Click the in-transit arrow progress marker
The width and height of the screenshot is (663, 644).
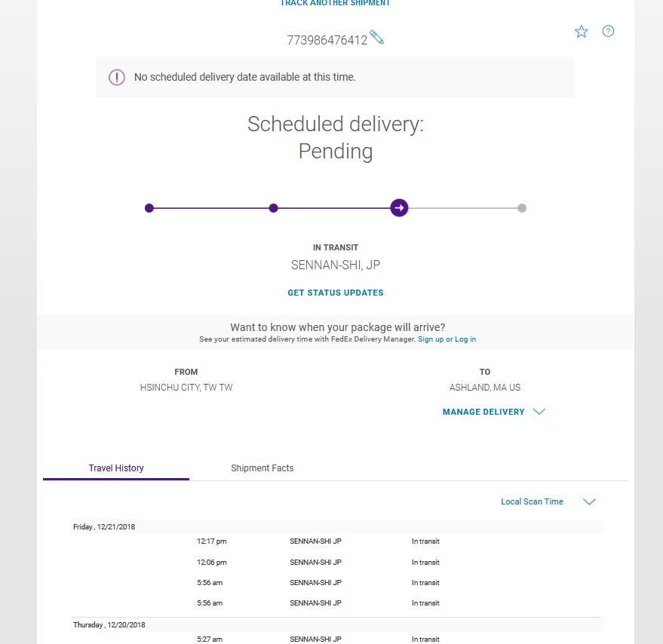click(x=399, y=207)
